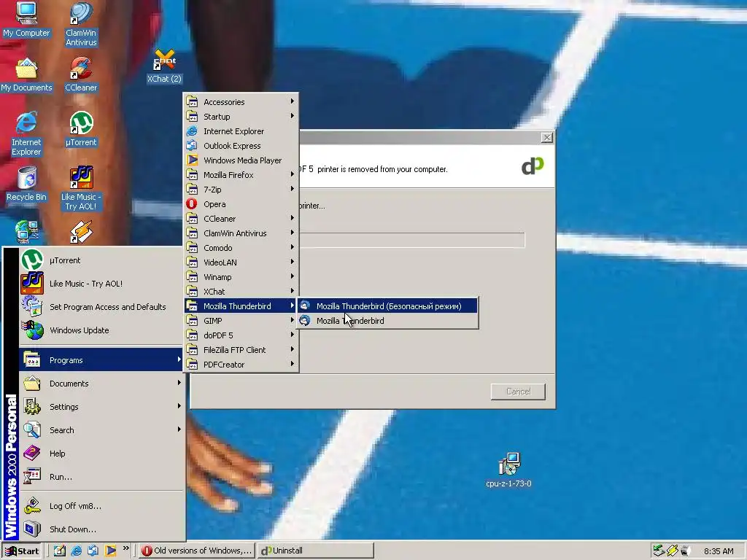Open Internet Explorer desktop icon
This screenshot has width=747, height=560.
(x=26, y=134)
